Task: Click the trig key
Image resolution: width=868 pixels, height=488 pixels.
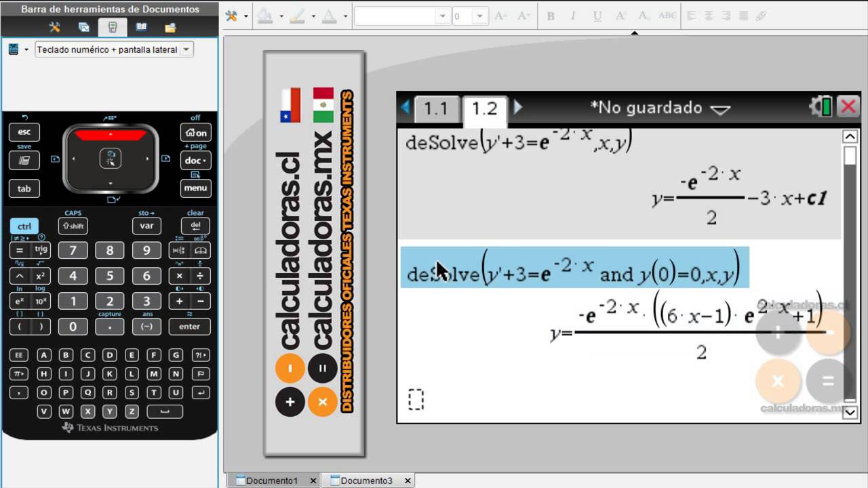Action: pos(41,250)
